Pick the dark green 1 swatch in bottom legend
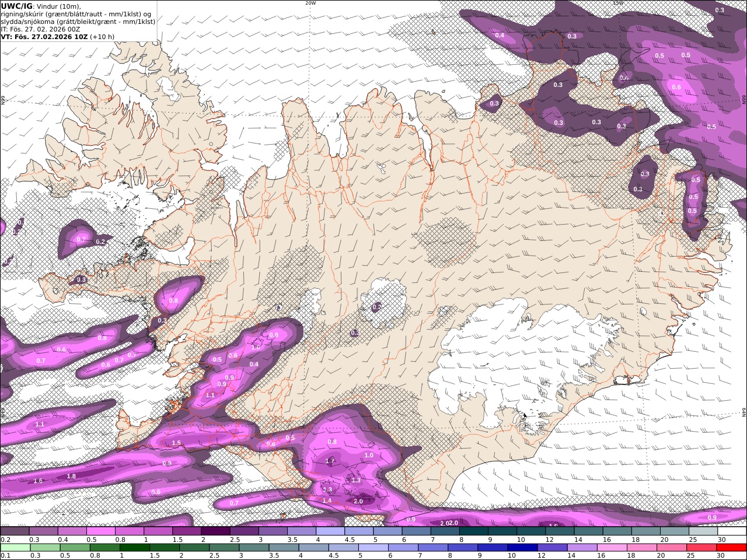Image resolution: width=747 pixels, height=560 pixels. coord(134,548)
